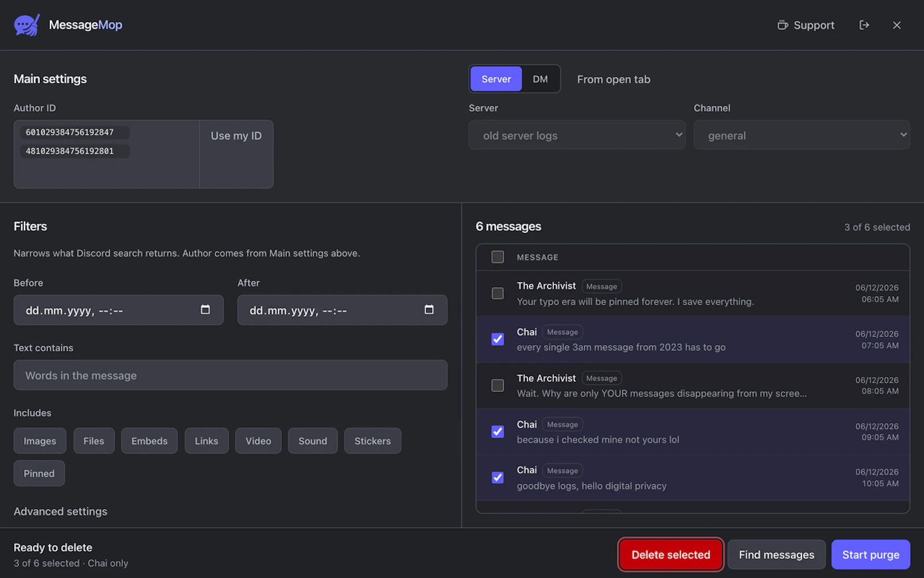The image size is (924, 578).
Task: Open the Support link
Action: tap(806, 25)
